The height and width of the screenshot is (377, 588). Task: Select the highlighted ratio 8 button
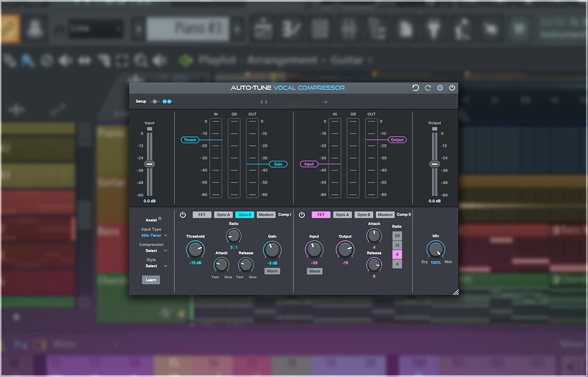[397, 254]
